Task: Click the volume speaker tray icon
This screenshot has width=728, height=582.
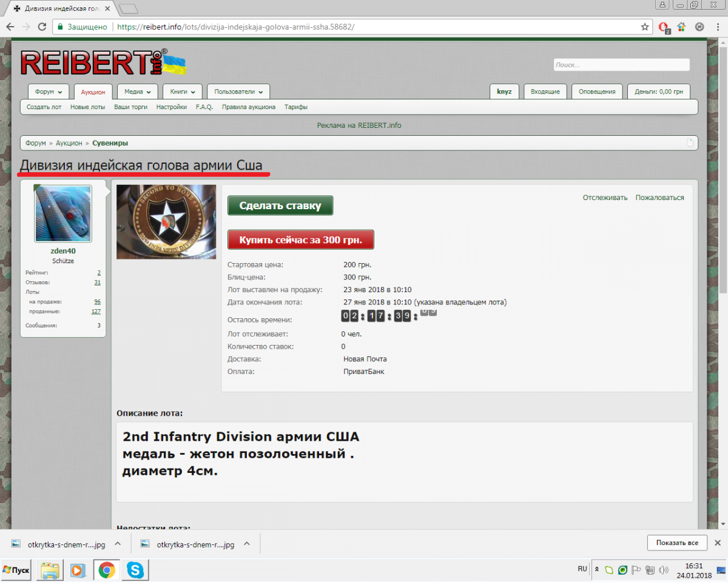Action: coord(664,570)
